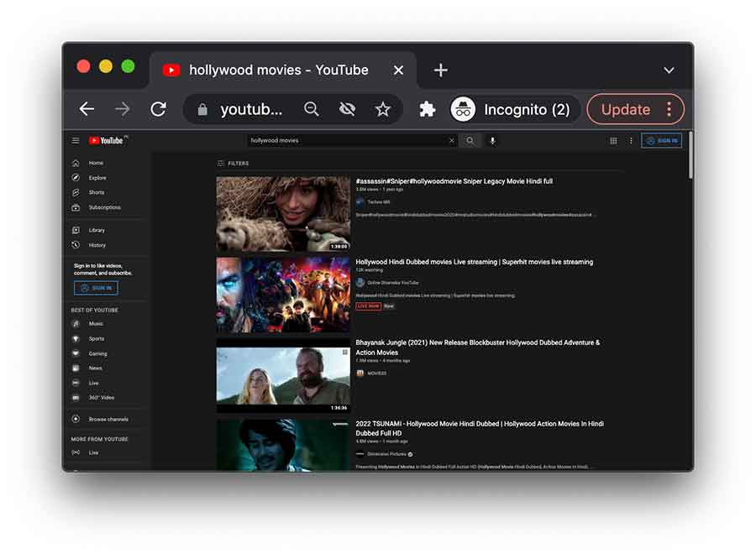
Task: Open the Bhayanak Jungle thumbnail
Action: click(283, 375)
